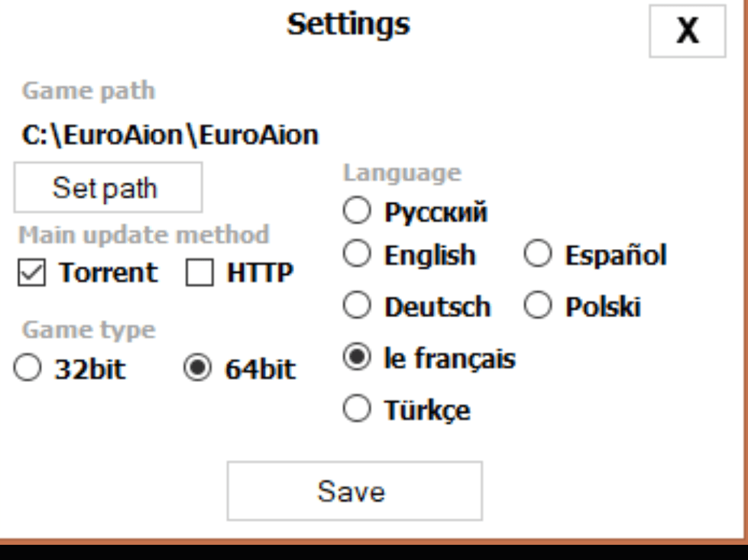Choose Polski as the language
The image size is (748, 560).
(x=538, y=307)
